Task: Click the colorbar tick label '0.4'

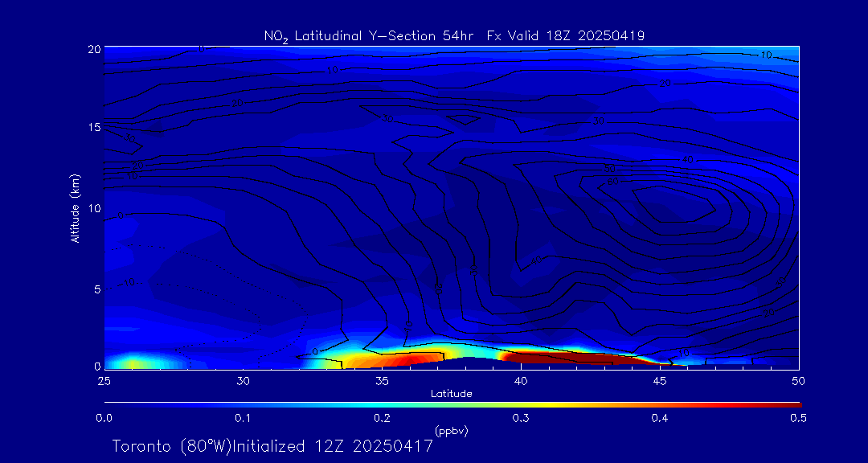Action: 659,419
